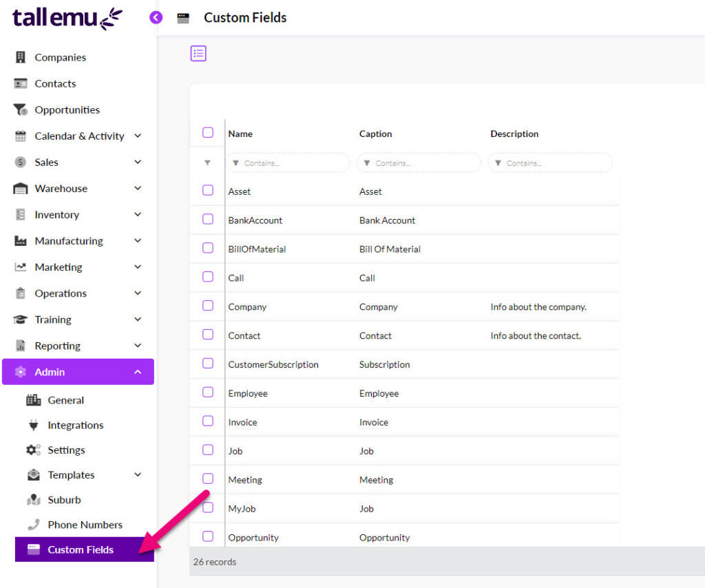
Task: Collapse the Admin section chevron
Action: pos(138,372)
